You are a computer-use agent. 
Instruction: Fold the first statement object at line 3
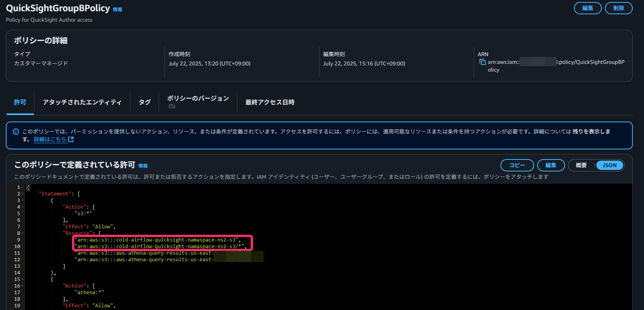point(23,200)
